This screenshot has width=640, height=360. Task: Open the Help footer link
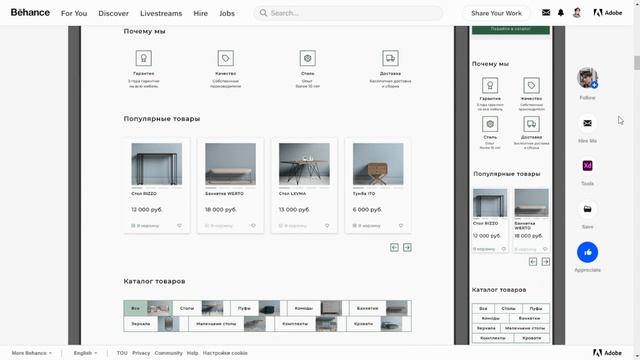(192, 353)
